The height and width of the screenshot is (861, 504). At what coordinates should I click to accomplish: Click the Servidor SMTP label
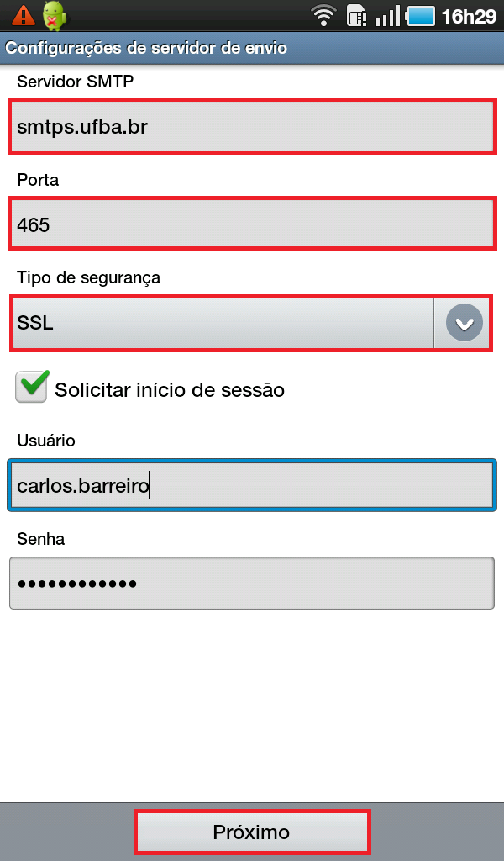pos(75,82)
